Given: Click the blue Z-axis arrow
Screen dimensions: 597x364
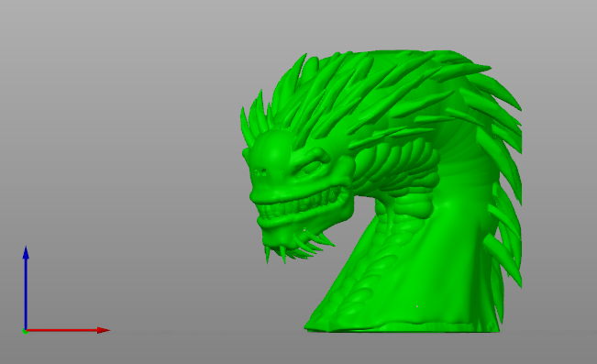Looking at the screenshot, I should [x=26, y=289].
